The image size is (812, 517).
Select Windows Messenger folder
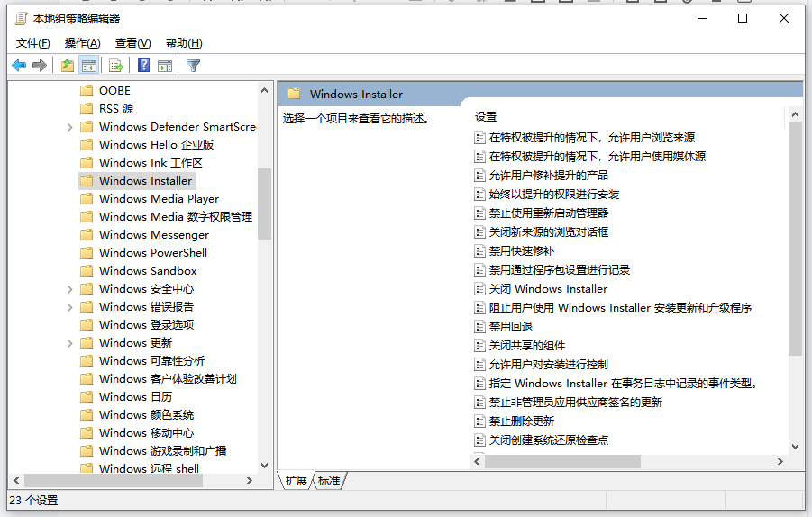point(154,235)
